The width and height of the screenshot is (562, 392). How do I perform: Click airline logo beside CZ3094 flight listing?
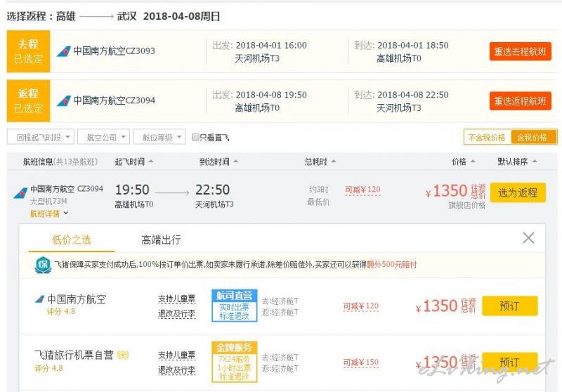point(20,192)
